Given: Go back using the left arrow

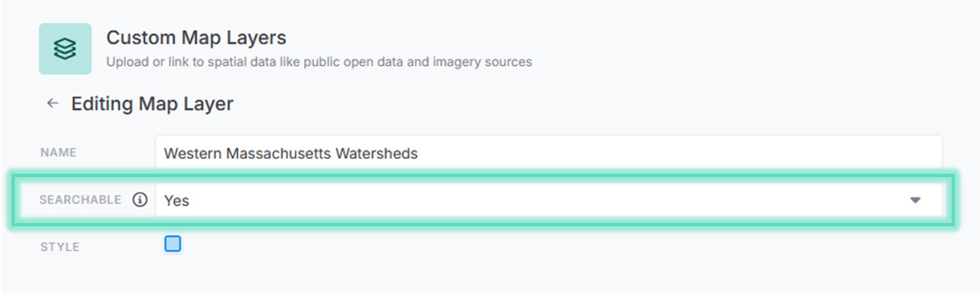Looking at the screenshot, I should click(52, 104).
